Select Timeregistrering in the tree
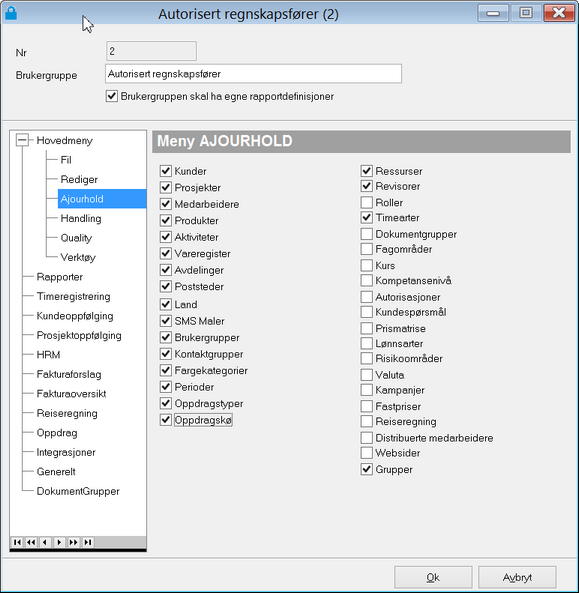 coord(73,296)
